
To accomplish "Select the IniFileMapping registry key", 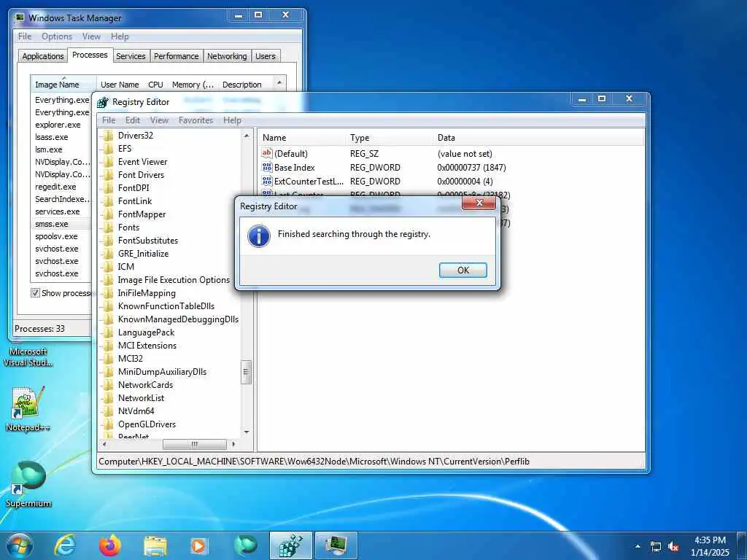I will (147, 293).
